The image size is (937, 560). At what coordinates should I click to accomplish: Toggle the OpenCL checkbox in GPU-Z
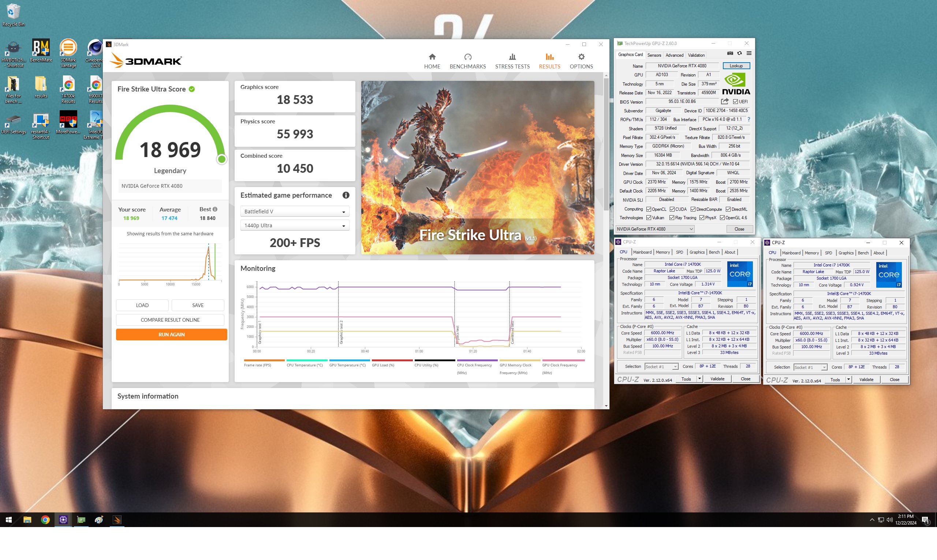(x=649, y=209)
